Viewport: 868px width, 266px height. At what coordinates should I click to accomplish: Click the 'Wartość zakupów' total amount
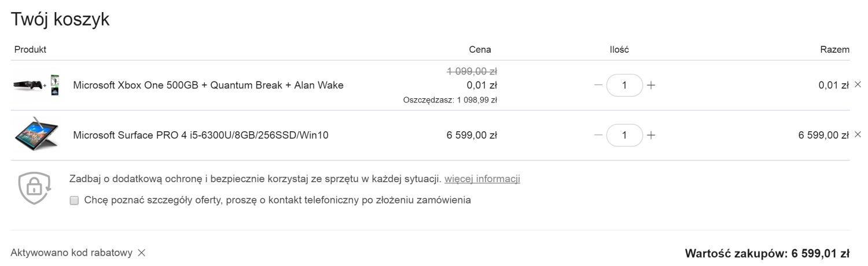point(767,253)
